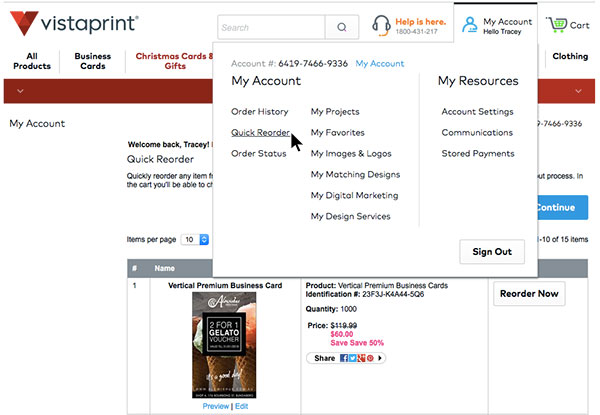This screenshot has width=600, height=415.
Task: Click Vertical Premium Business Card title
Action: tap(225, 285)
